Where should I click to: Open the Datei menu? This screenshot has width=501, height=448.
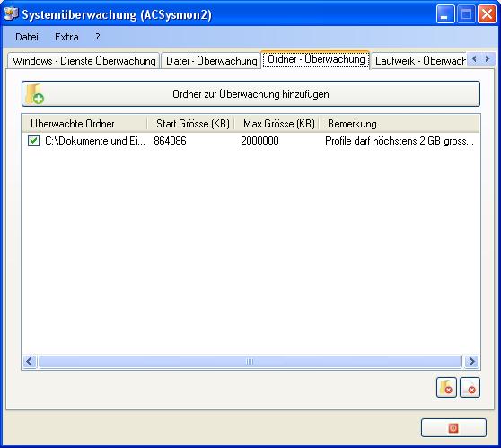point(27,37)
